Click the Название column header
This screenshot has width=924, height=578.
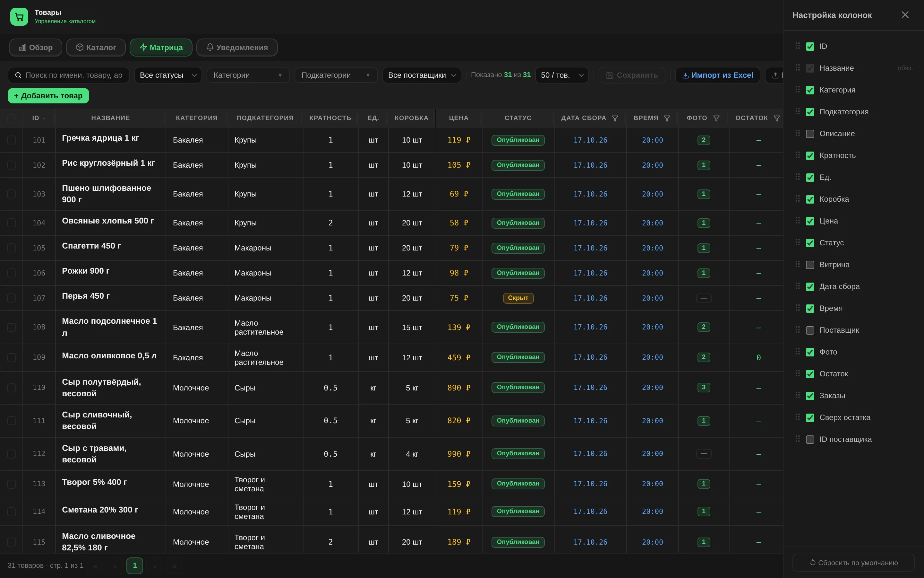pos(110,118)
